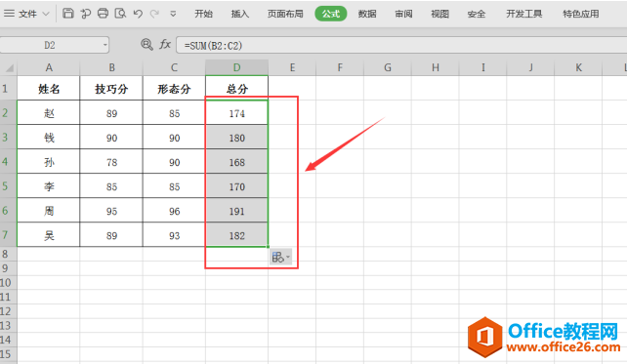The width and height of the screenshot is (627, 364).
Task: Expand the 文件 dropdown arrow
Action: click(46, 14)
